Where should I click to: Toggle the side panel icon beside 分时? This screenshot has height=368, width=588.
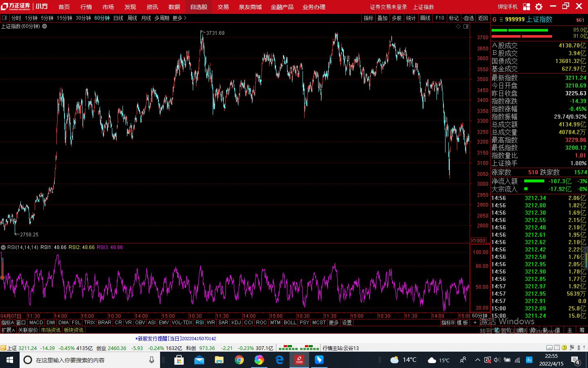(x=4, y=18)
